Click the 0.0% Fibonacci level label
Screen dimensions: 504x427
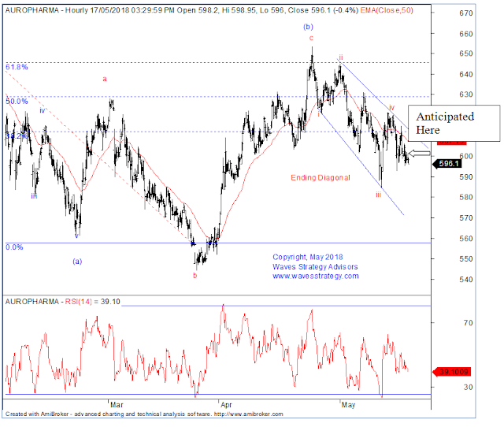(14, 247)
